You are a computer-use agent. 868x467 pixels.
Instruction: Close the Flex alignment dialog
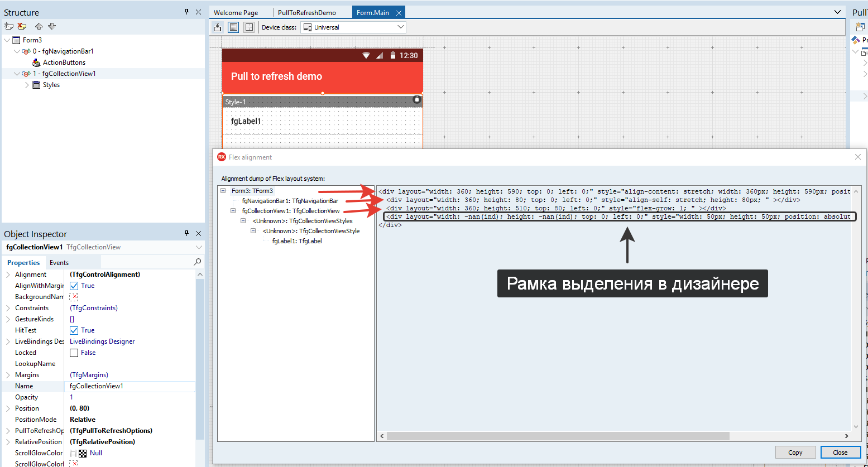tap(858, 157)
